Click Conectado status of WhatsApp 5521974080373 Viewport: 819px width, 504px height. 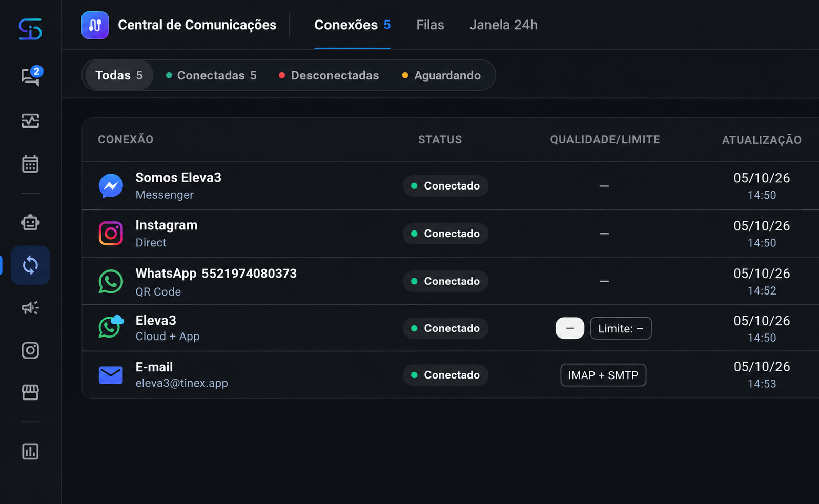tap(445, 281)
